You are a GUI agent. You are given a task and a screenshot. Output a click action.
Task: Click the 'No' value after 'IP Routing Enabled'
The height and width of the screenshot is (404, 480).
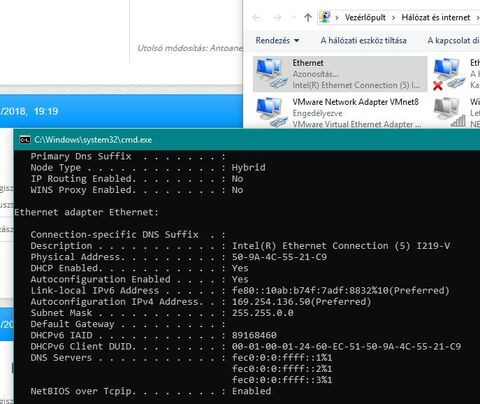coord(237,179)
